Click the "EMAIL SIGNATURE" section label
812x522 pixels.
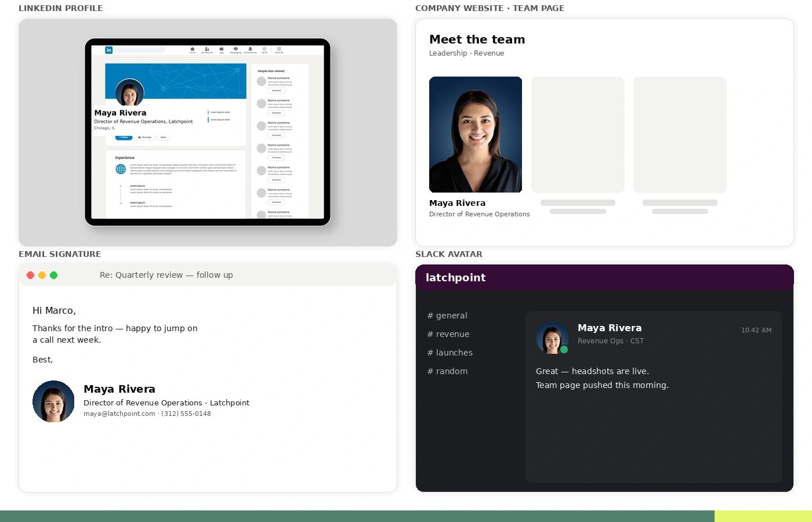60,254
